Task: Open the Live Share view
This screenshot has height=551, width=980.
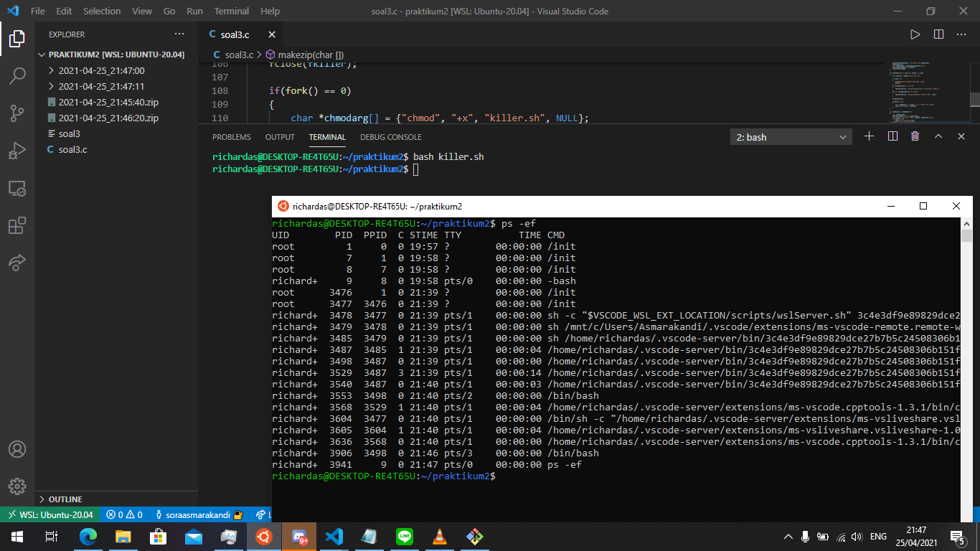Action: point(17,263)
